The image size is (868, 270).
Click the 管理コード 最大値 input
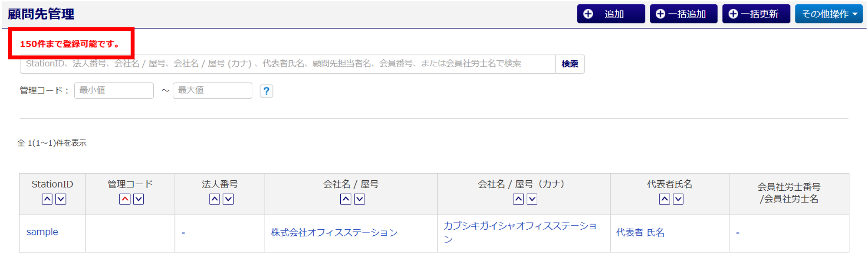click(x=212, y=91)
